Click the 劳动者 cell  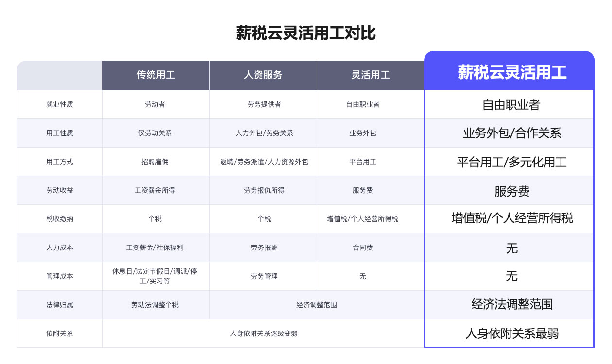pos(155,104)
